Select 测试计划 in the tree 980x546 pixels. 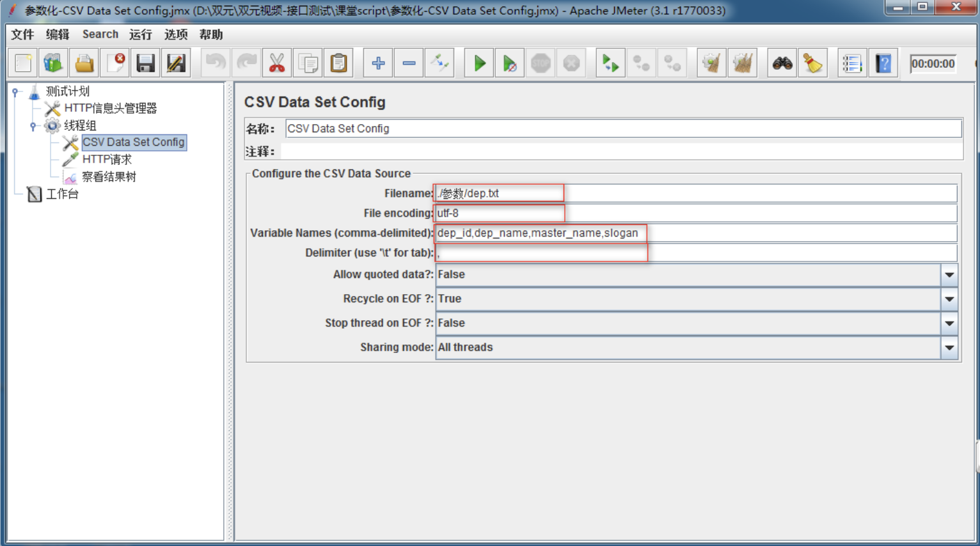coord(67,91)
